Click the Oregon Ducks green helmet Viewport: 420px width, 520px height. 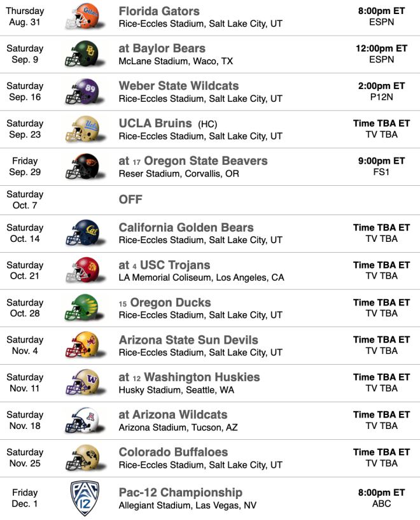(x=85, y=307)
